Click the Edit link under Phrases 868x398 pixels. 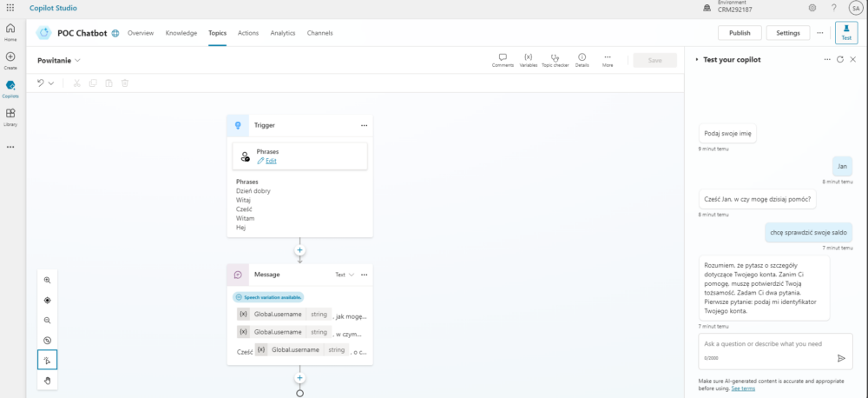pyautogui.click(x=271, y=161)
